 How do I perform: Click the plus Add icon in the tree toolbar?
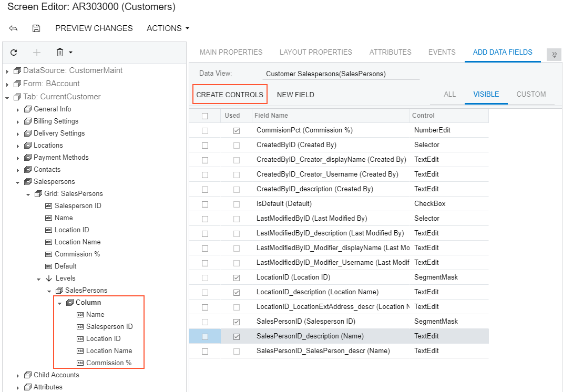(35, 53)
